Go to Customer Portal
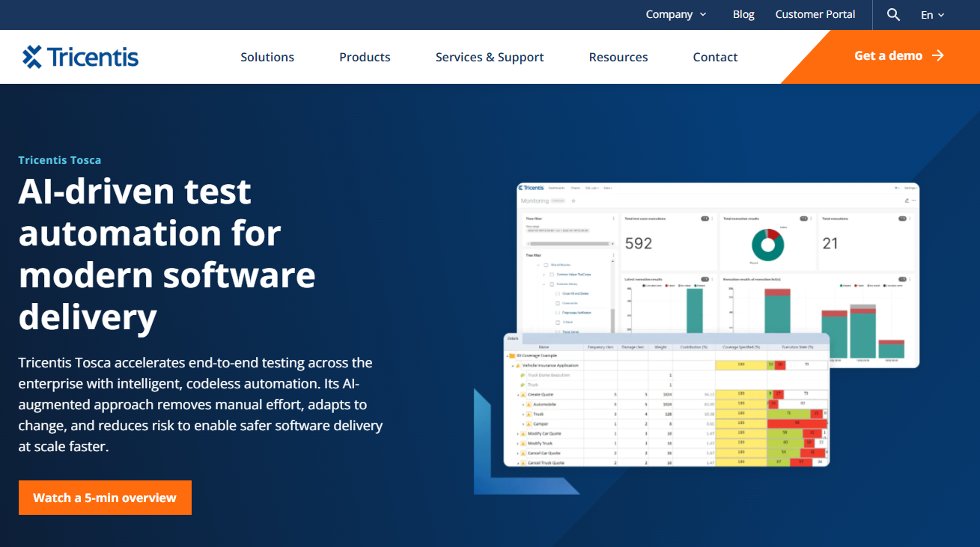Image resolution: width=980 pixels, height=547 pixels. 815,14
